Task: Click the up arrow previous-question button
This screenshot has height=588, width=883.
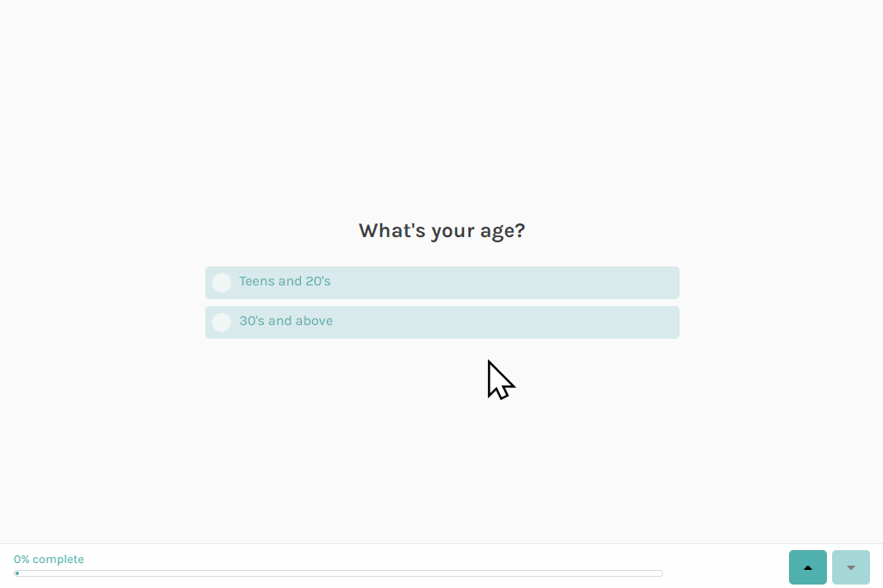Action: 807,567
